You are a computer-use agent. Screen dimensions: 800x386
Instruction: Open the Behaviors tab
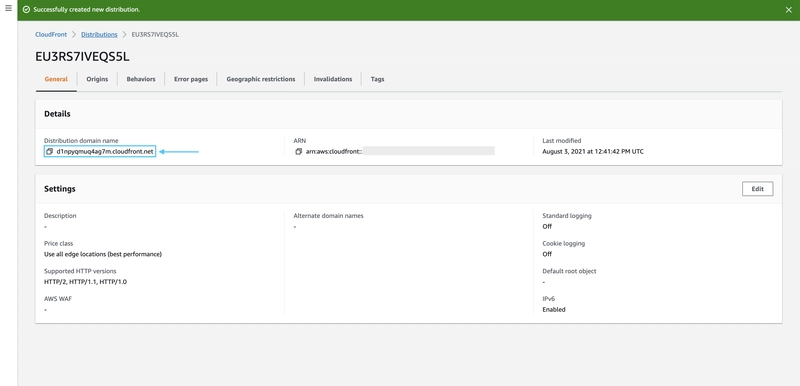[141, 79]
